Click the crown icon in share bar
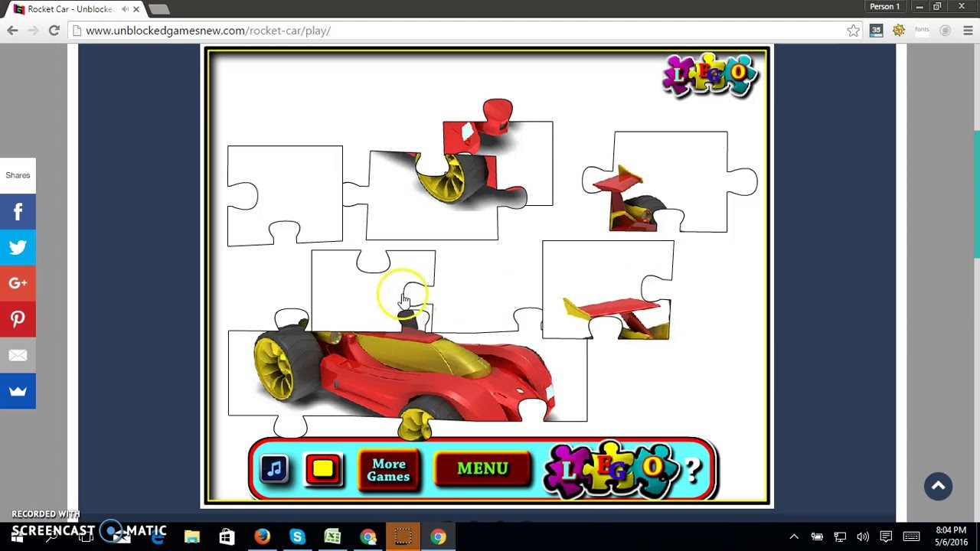 (18, 391)
